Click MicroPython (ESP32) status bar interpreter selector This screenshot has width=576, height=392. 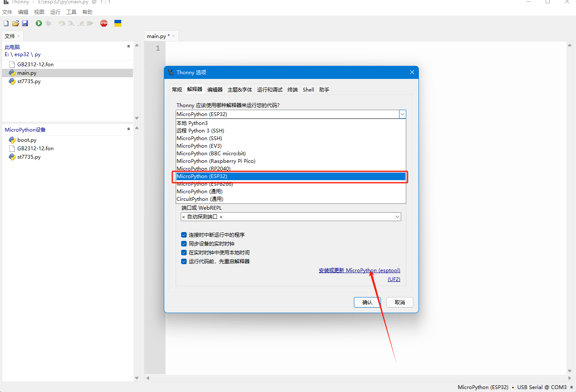tap(483, 387)
